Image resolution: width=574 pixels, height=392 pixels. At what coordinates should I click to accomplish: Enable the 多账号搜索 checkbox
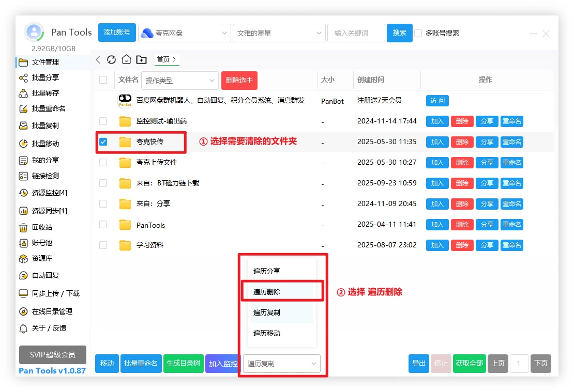coord(418,33)
